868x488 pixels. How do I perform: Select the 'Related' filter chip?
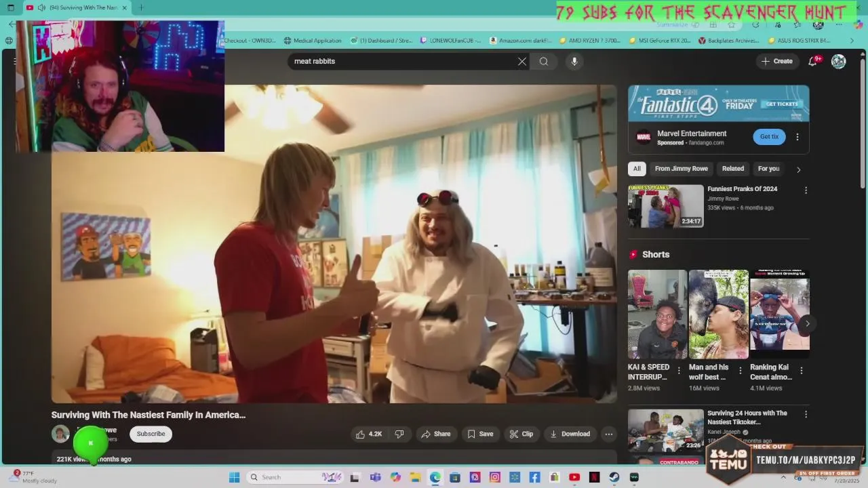point(732,169)
